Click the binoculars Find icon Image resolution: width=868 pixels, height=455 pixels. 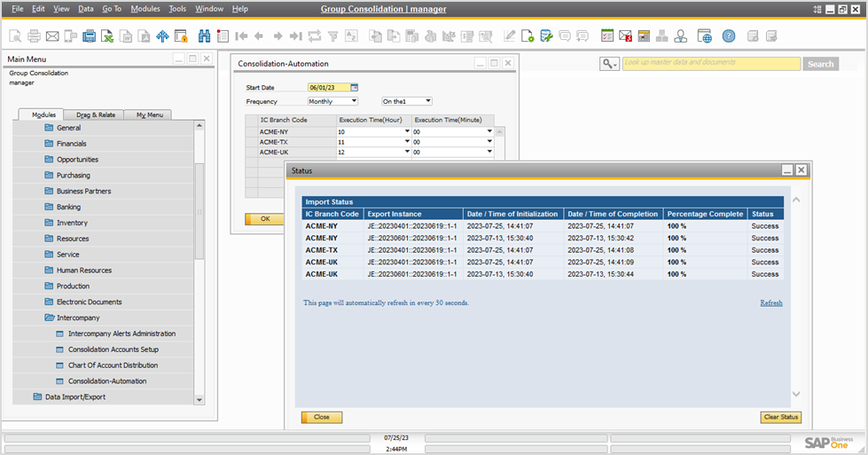(x=204, y=36)
